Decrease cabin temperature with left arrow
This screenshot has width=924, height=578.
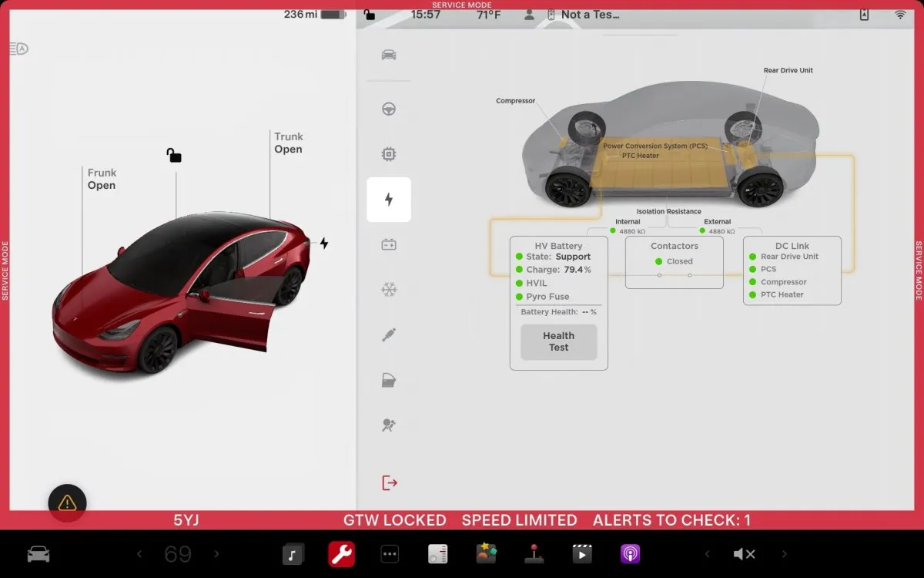coord(139,554)
